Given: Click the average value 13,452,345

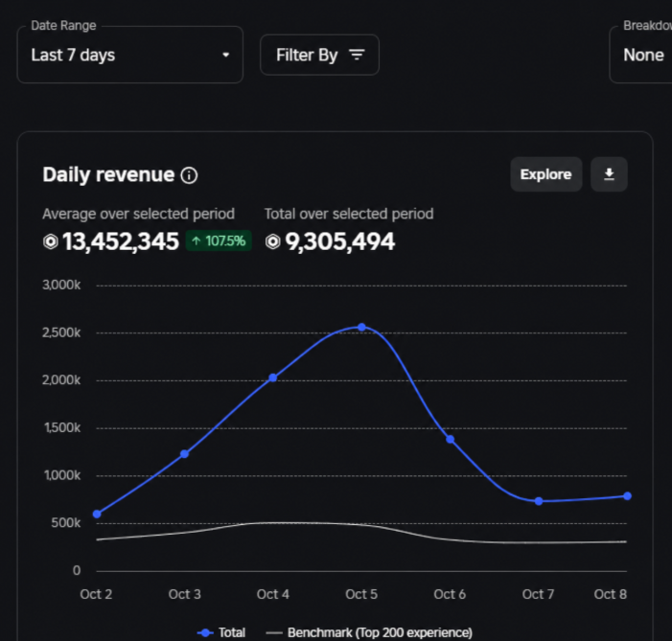Looking at the screenshot, I should coord(121,241).
